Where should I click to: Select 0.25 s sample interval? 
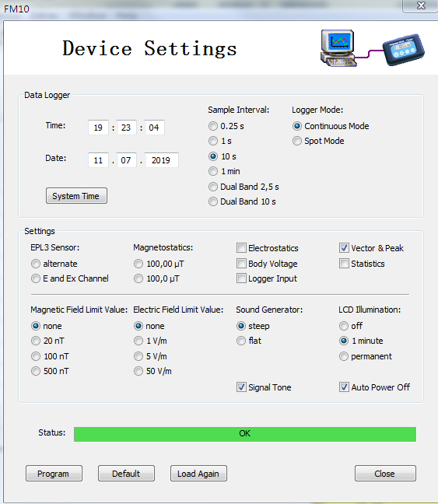click(x=213, y=126)
